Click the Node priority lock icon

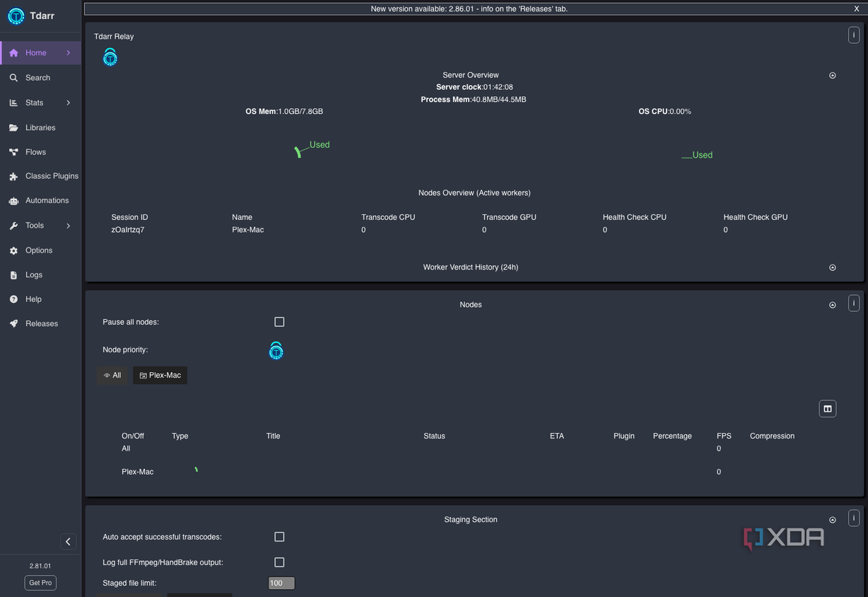(x=276, y=350)
